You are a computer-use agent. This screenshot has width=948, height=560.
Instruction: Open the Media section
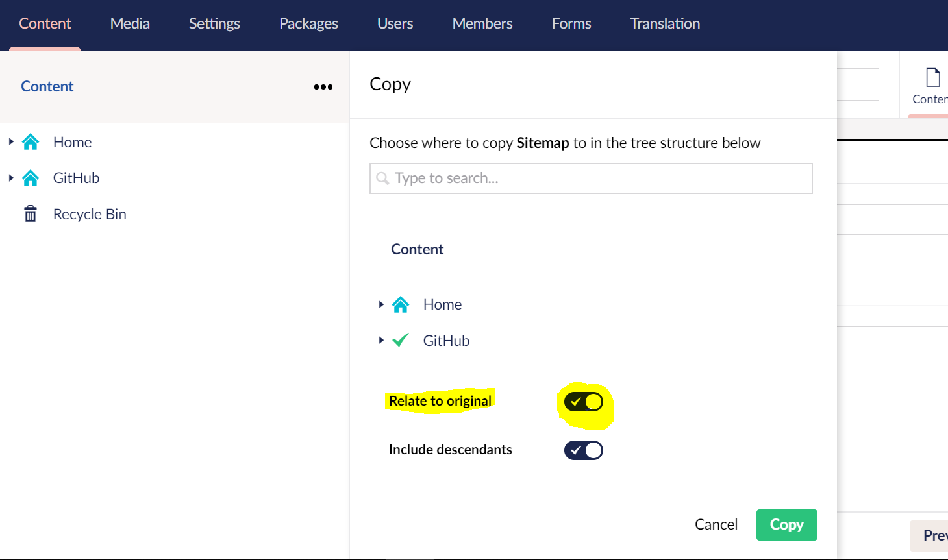point(130,24)
